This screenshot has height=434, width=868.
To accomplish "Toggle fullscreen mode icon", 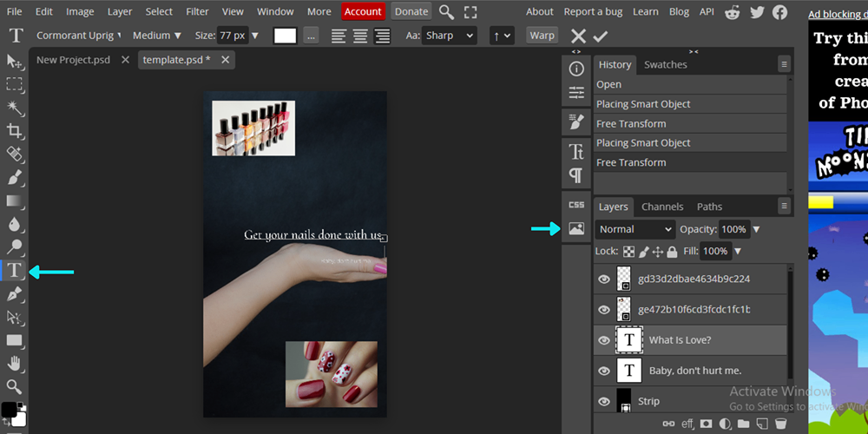I will [470, 11].
